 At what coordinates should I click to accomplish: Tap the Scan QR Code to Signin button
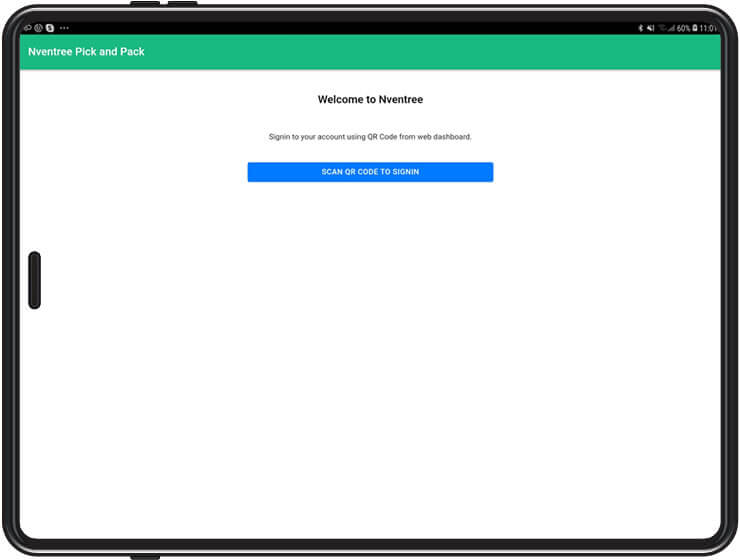[370, 172]
